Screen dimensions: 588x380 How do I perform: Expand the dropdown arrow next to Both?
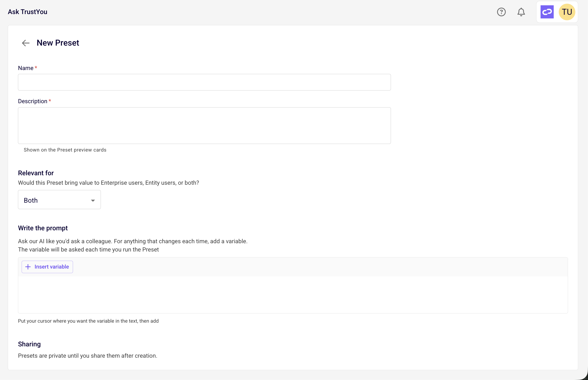[93, 200]
